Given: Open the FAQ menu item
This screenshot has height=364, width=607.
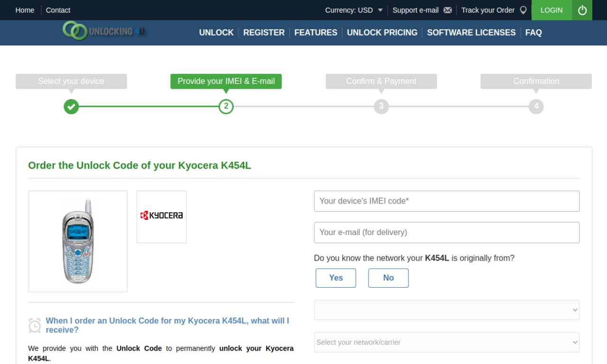Looking at the screenshot, I should [x=533, y=33].
